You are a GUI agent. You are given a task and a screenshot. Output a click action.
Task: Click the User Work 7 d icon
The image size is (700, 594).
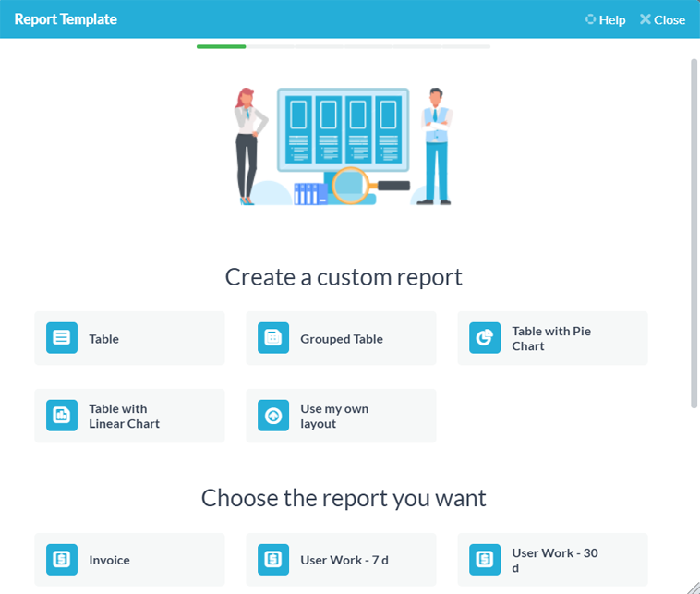(273, 560)
